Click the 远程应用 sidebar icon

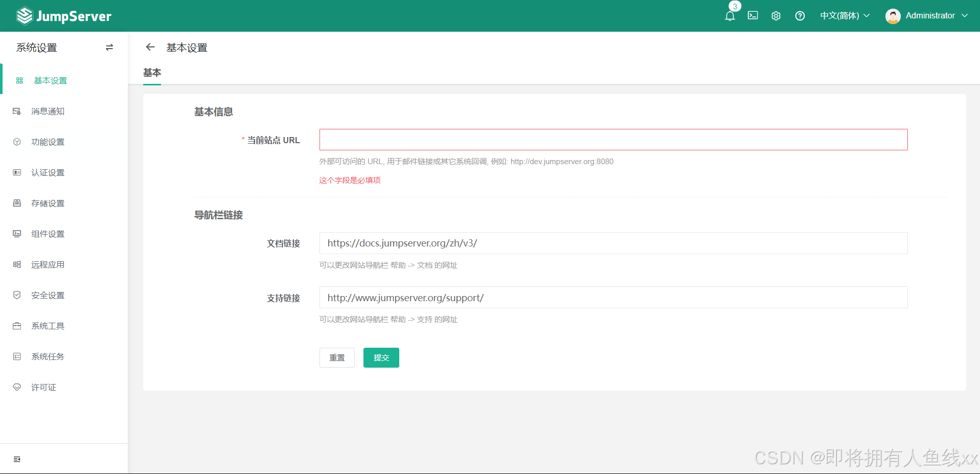[17, 264]
